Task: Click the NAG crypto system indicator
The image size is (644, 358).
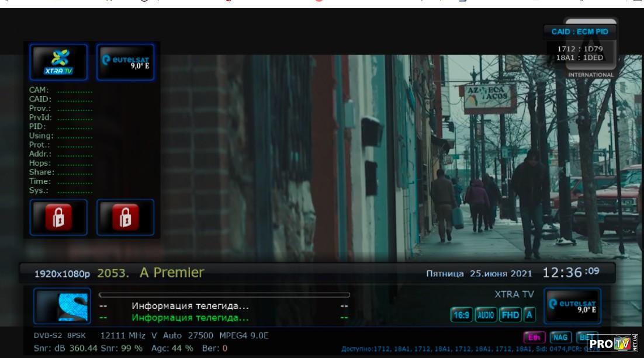Action: 561,337
